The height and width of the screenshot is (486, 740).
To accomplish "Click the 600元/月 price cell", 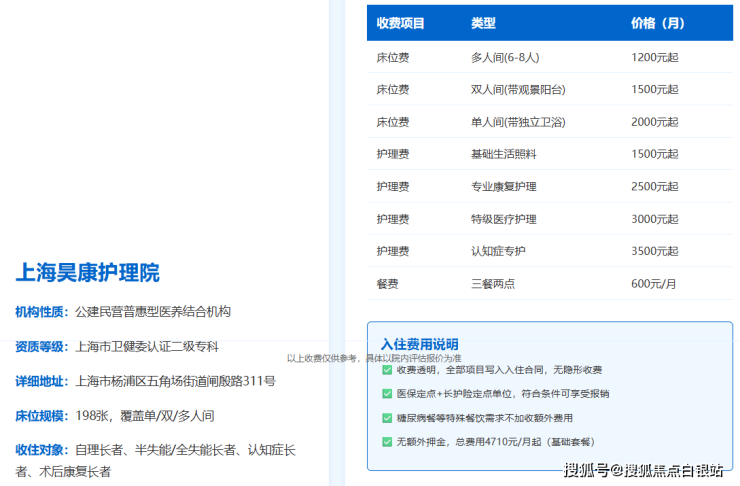I will (x=654, y=284).
